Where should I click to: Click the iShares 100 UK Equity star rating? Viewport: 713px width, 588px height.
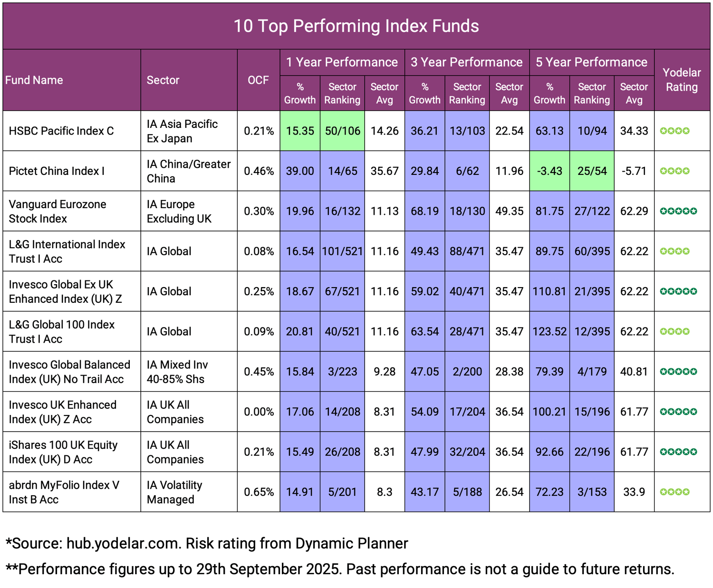click(678, 452)
